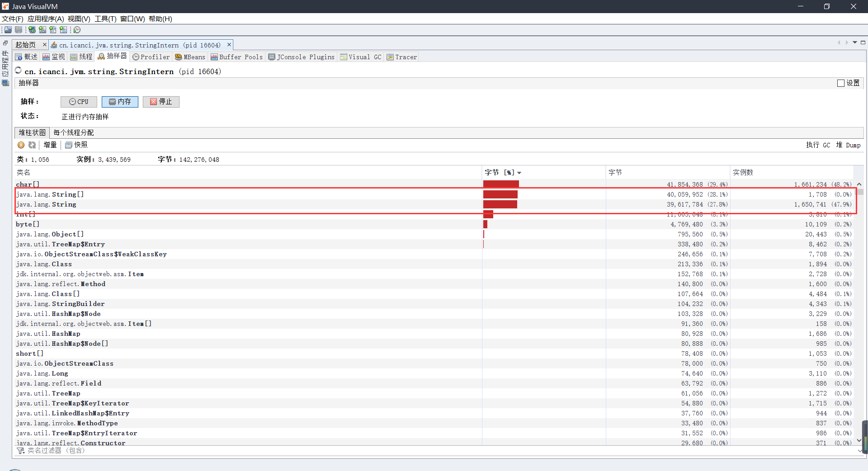This screenshot has height=471, width=868.
Task: Sort by 类名 column header
Action: point(248,173)
